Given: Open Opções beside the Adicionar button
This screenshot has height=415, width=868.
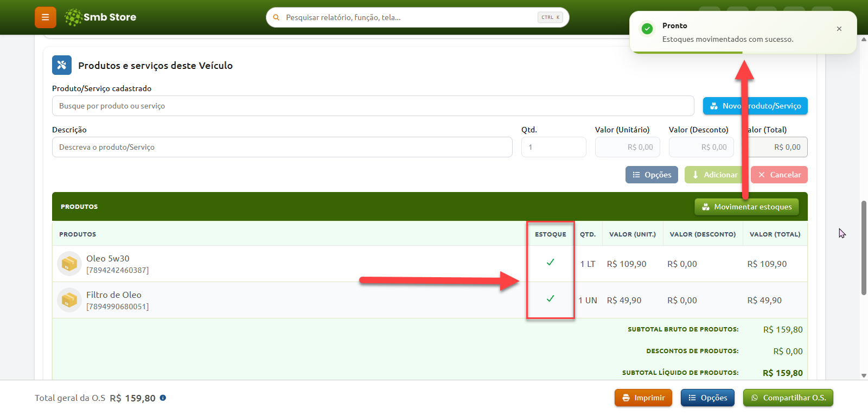Looking at the screenshot, I should [652, 175].
